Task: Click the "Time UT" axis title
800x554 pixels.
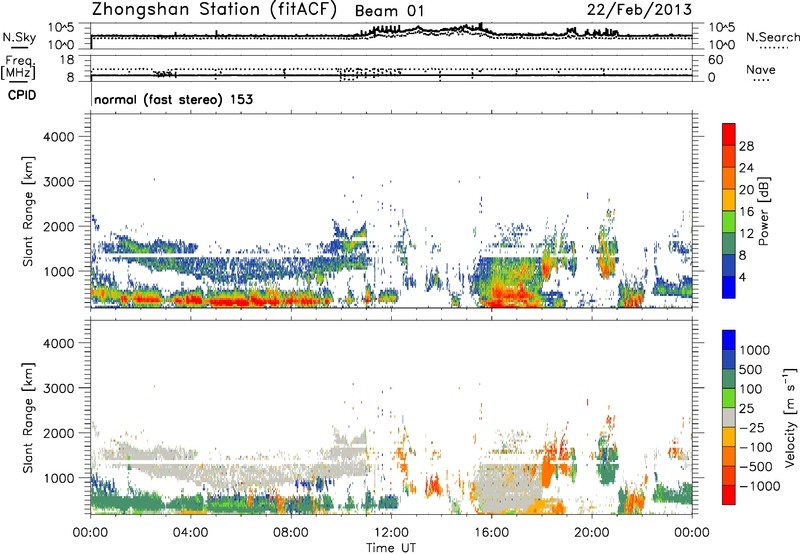Action: tap(391, 548)
